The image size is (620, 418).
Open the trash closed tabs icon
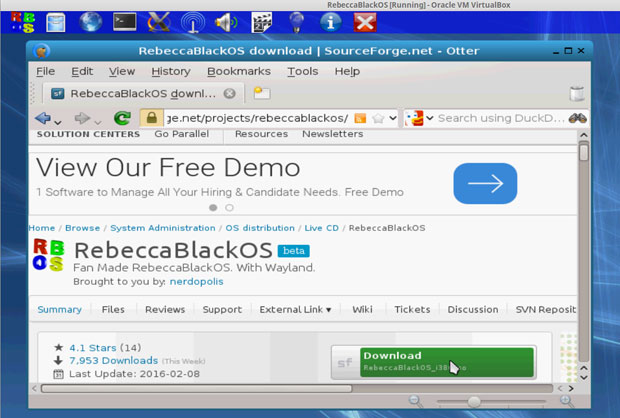tap(577, 94)
